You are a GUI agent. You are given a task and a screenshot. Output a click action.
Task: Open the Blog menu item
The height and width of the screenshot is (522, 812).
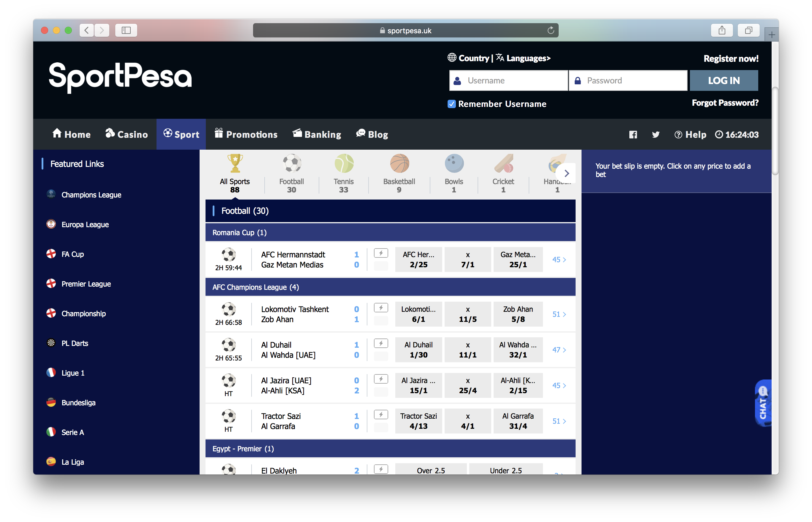point(372,134)
